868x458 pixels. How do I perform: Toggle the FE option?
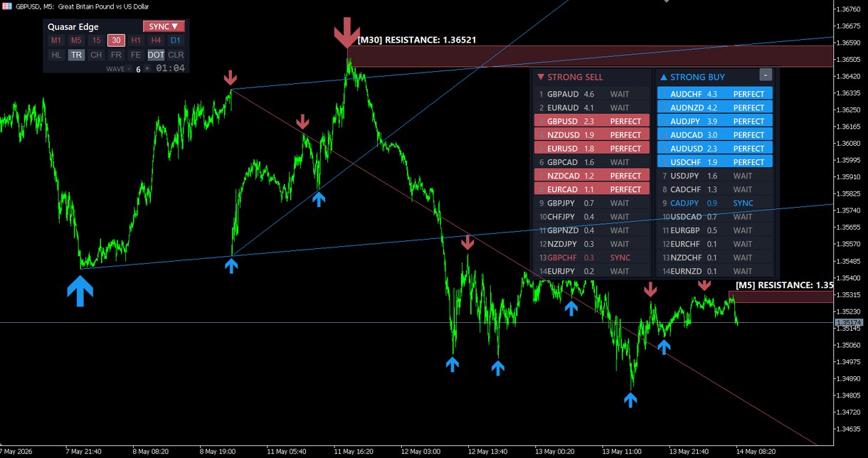click(136, 55)
